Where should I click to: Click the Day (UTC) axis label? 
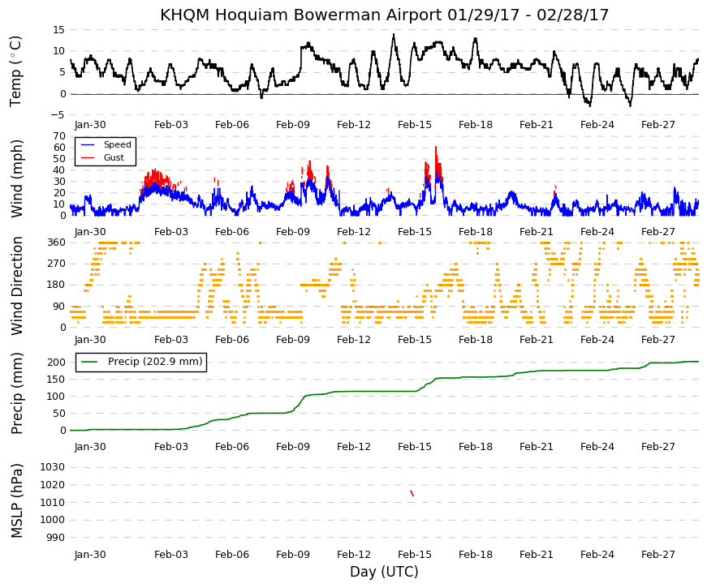pos(384,572)
